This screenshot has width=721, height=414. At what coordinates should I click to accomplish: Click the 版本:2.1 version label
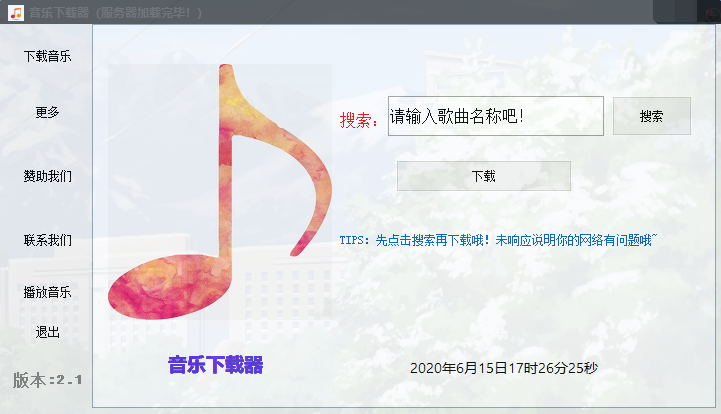47,380
